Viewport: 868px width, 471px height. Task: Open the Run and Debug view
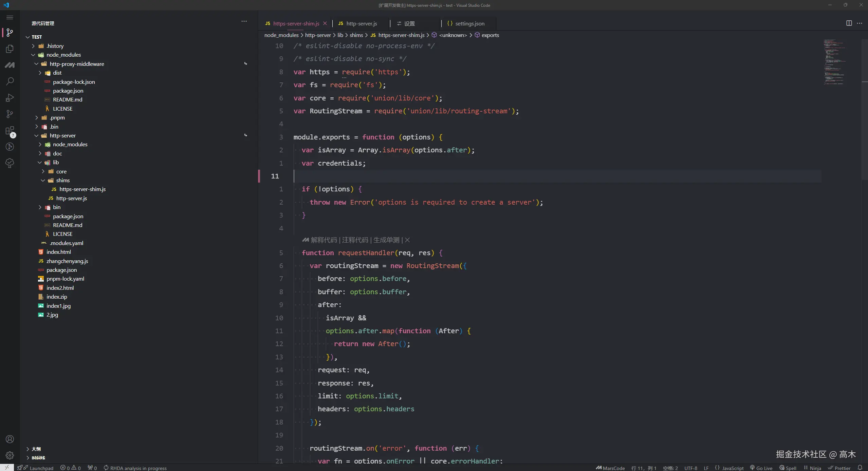[10, 98]
